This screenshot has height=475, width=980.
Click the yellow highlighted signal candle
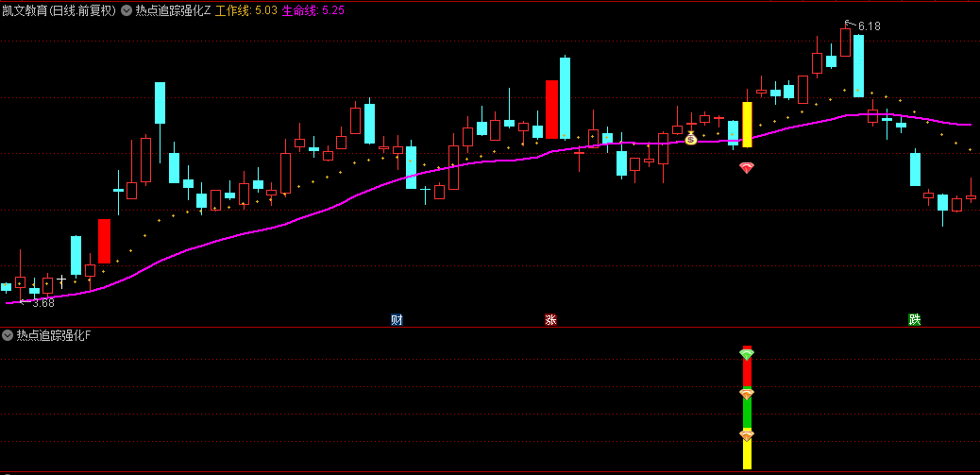(747, 125)
